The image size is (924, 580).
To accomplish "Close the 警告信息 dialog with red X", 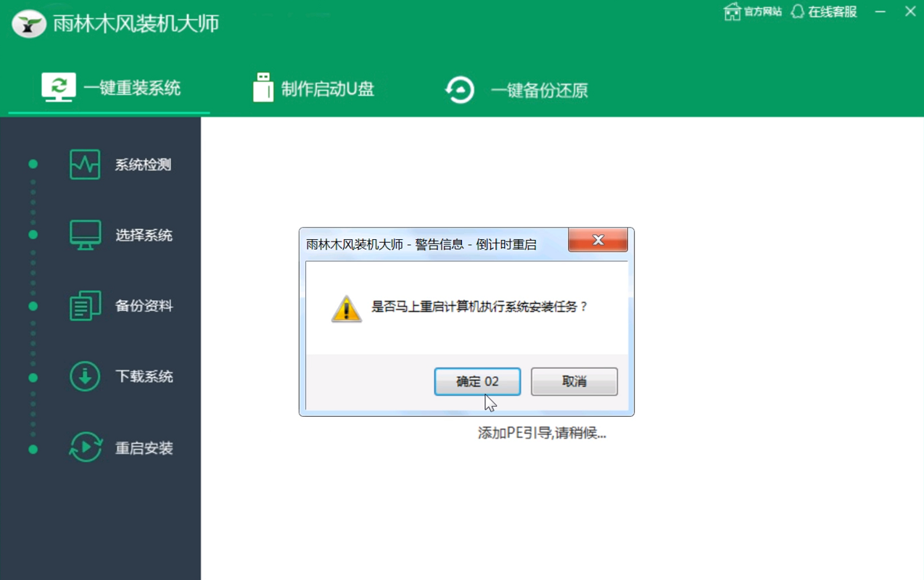I will pyautogui.click(x=598, y=240).
